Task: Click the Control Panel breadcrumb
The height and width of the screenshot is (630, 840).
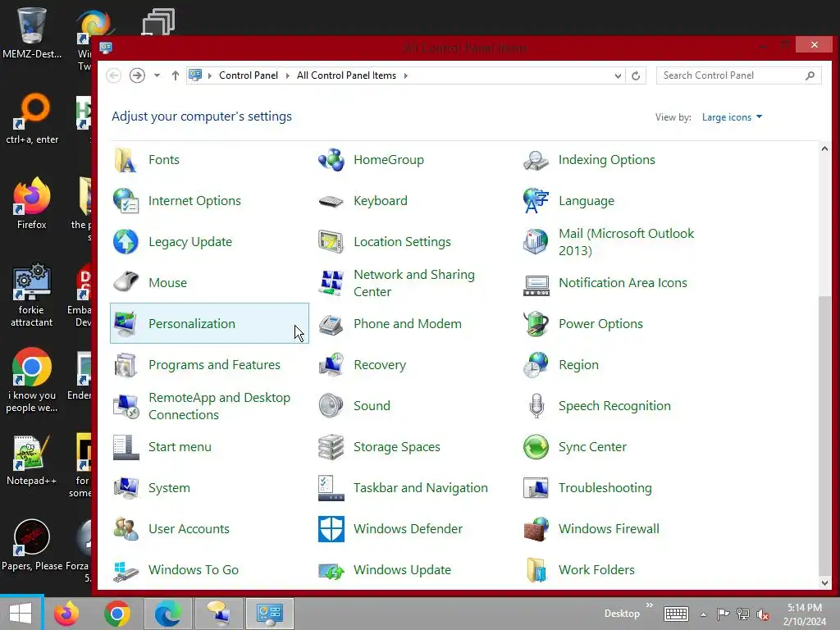Action: click(x=249, y=75)
